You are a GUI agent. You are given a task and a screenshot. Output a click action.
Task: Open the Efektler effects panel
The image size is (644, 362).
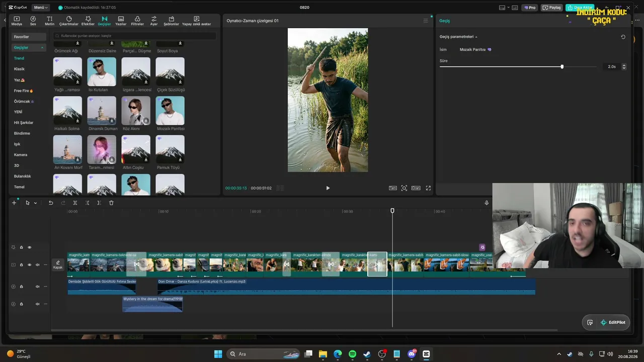point(88,21)
